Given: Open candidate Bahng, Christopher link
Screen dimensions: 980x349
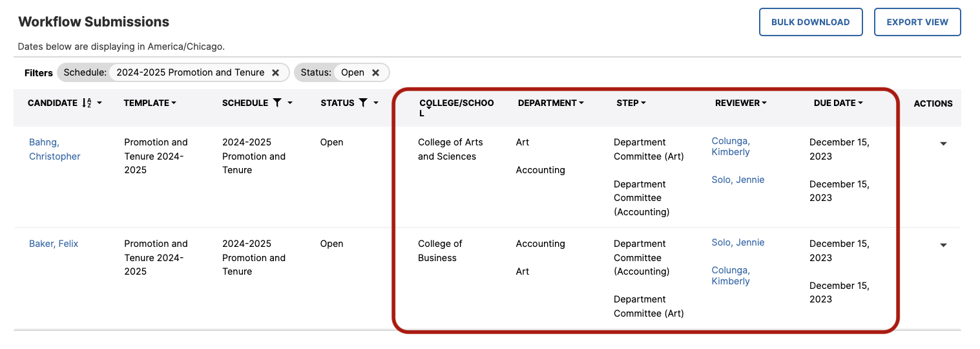Looking at the screenshot, I should 54,149.
